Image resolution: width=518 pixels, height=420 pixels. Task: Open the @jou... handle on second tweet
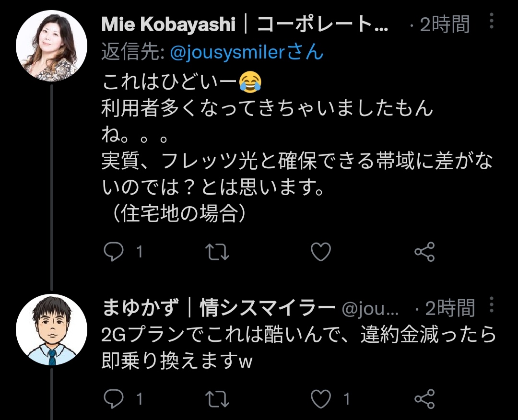point(370,309)
